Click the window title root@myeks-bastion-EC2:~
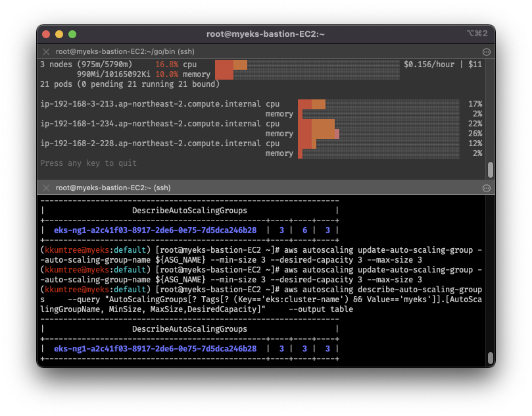Image resolution: width=532 pixels, height=416 pixels. 266,34
